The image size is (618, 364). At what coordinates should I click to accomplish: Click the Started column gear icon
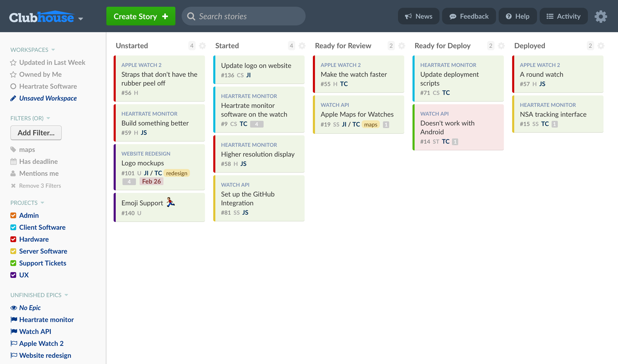[x=302, y=46]
